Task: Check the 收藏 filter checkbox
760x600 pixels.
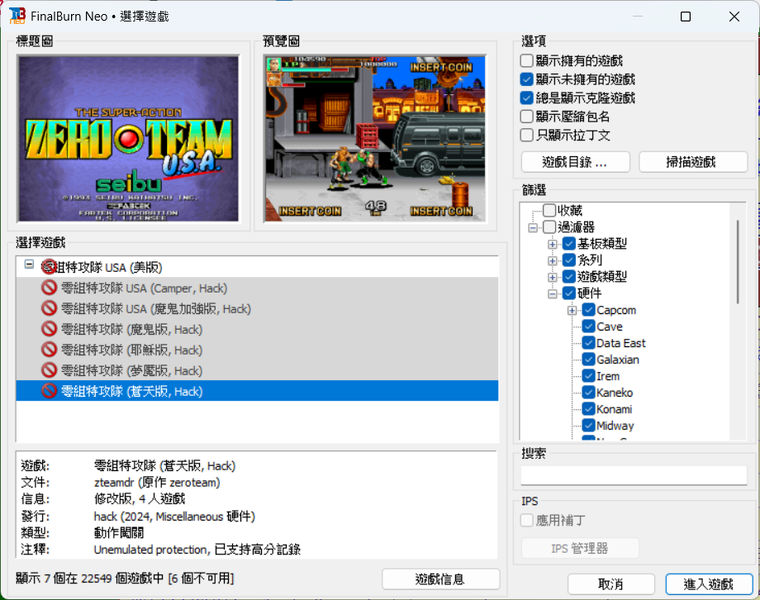Action: [549, 210]
